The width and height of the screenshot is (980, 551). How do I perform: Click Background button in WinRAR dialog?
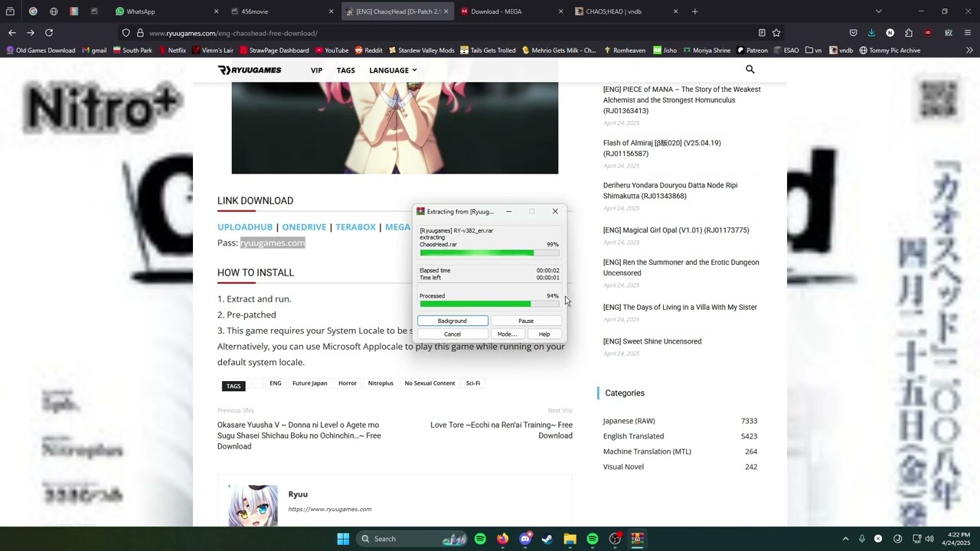tap(452, 321)
